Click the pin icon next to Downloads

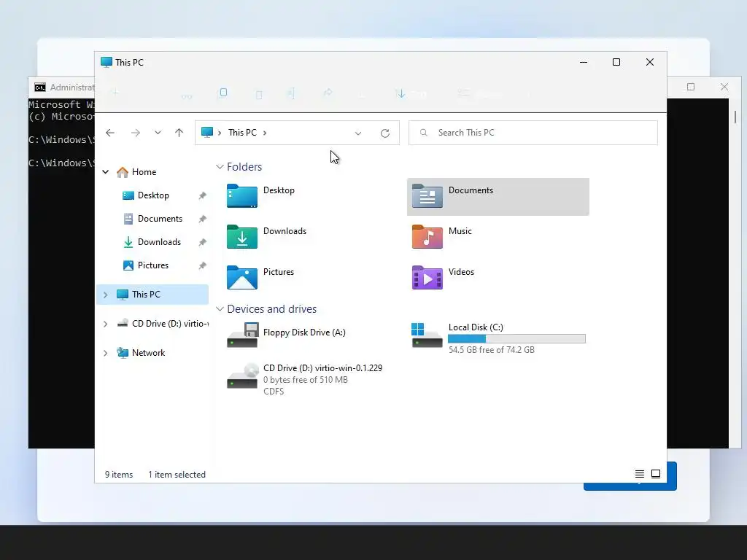(x=203, y=242)
